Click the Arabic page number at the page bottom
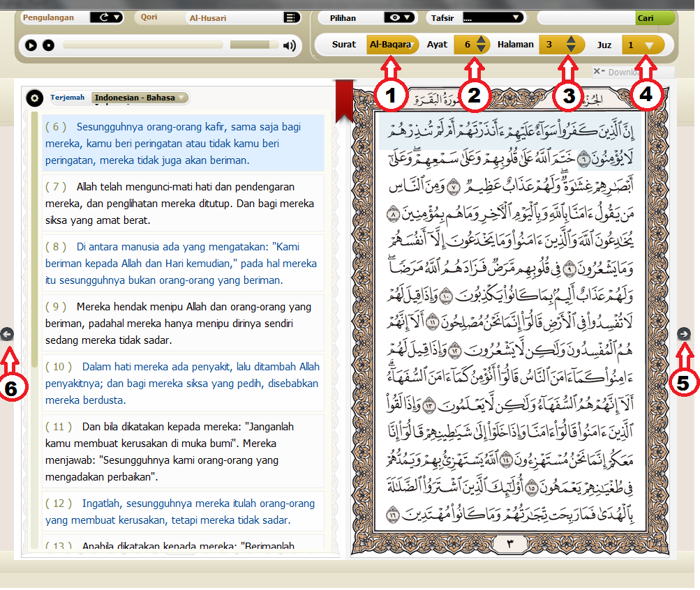Screen dimensions: 700x590 (510, 543)
